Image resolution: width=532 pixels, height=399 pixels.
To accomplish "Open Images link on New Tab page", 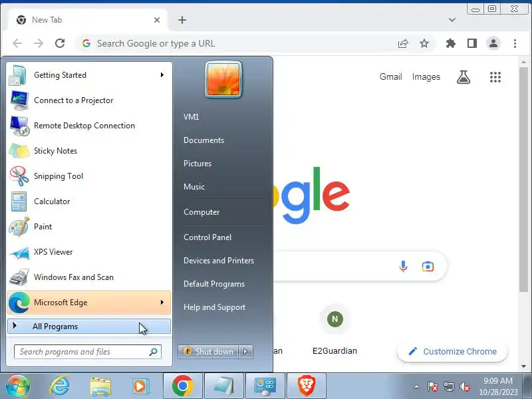I will click(x=426, y=77).
